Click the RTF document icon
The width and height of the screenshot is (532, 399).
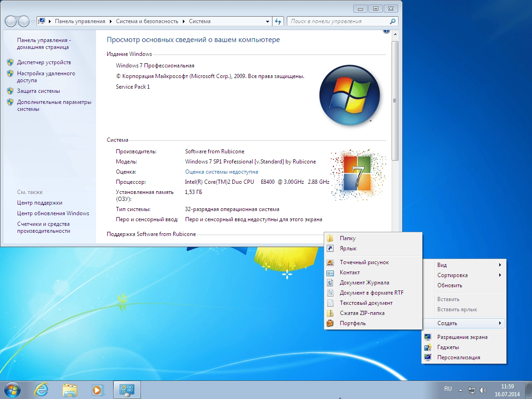(330, 293)
